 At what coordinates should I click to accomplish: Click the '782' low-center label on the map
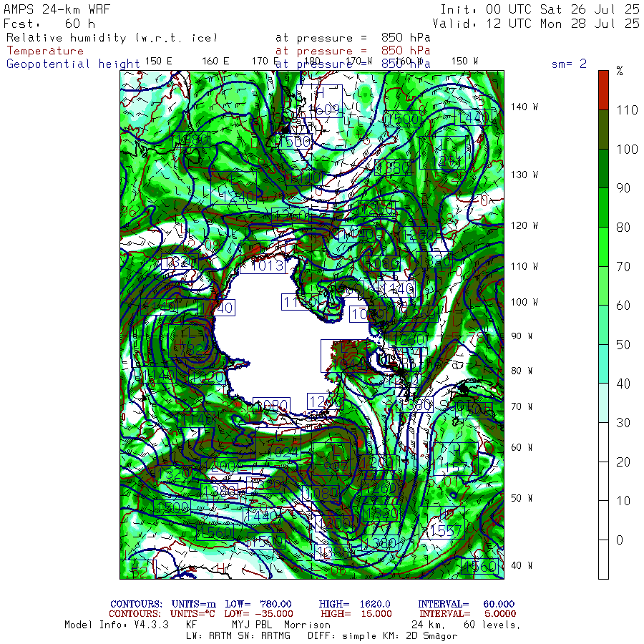[191, 349]
